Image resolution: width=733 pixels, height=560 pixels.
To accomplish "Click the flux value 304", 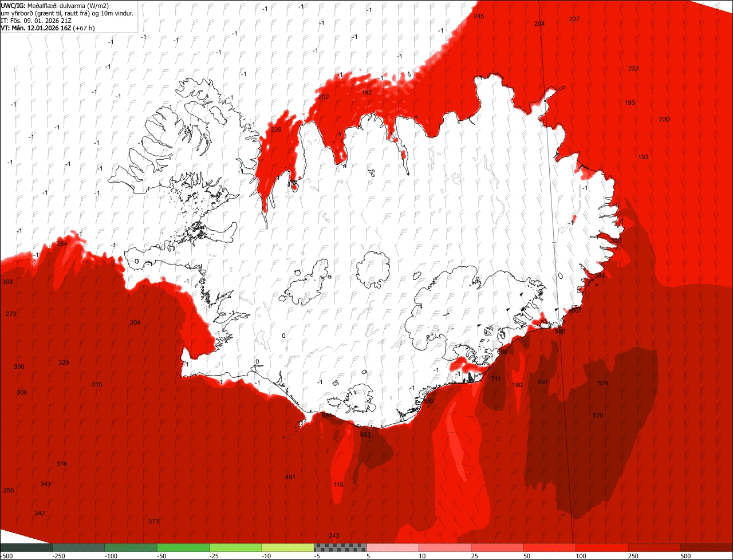I will pyautogui.click(x=135, y=322).
